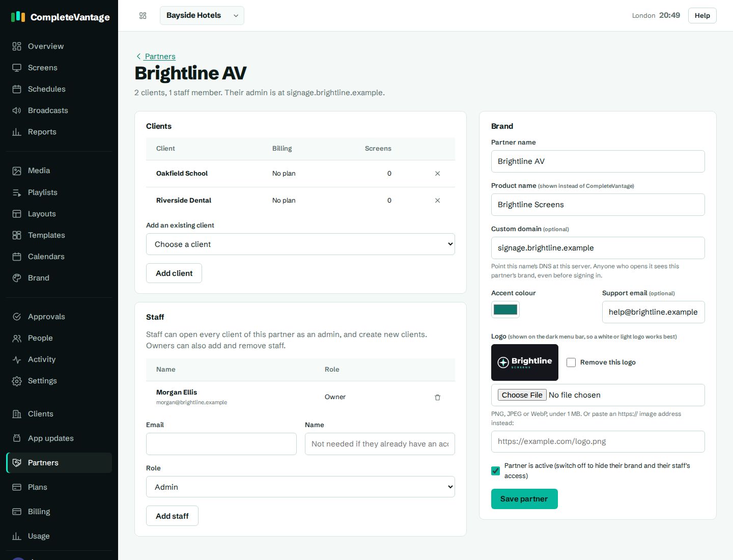Click the CompleteVantage logo
Viewport: 733px width, 560px height.
coord(60,17)
